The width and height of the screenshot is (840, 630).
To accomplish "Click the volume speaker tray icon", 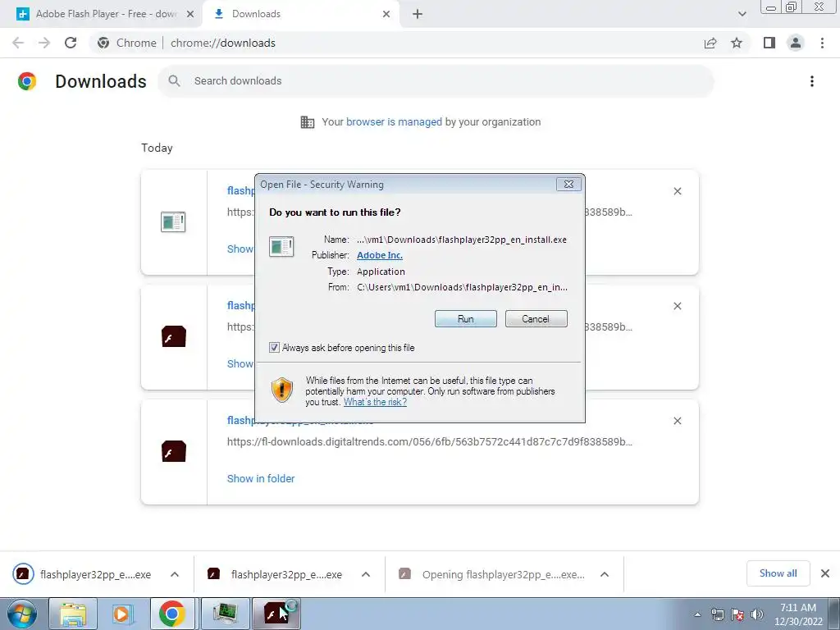I will pyautogui.click(x=757, y=614).
